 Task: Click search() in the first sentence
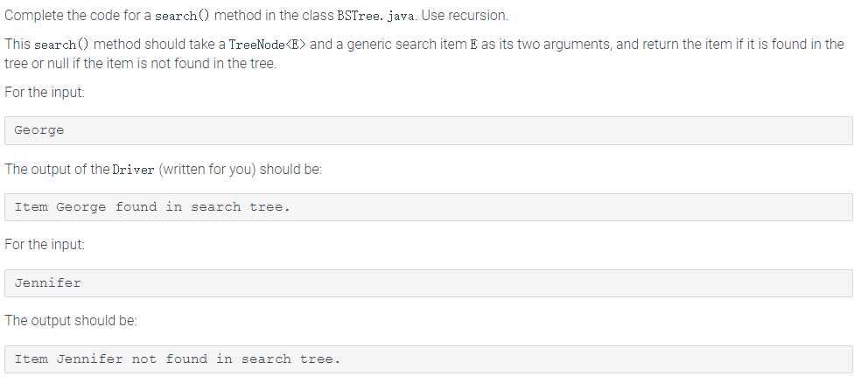click(x=182, y=16)
